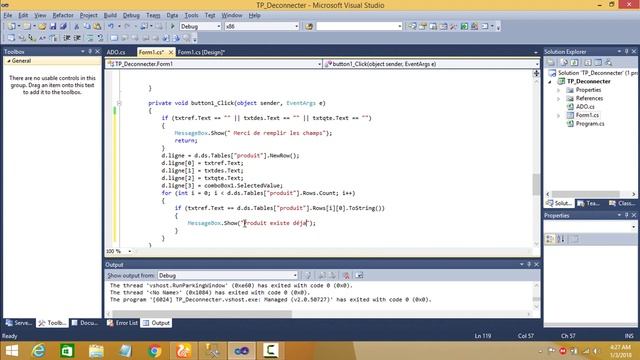The image size is (640, 360).
Task: Click the Start Debugging play icon
Action: (x=172, y=27)
